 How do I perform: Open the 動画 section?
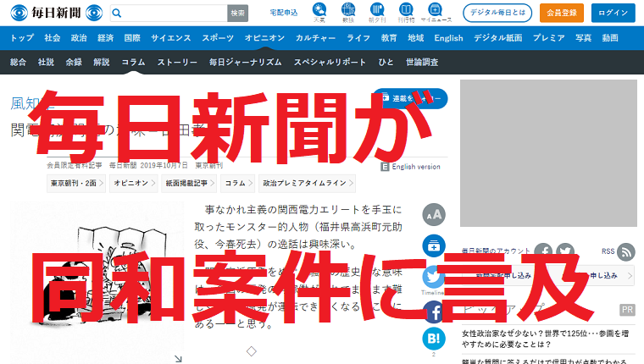610,38
